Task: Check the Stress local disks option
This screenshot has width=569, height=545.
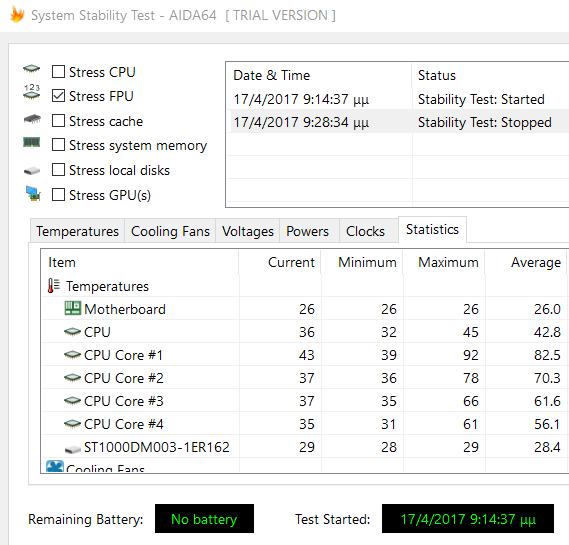Action: (x=58, y=170)
